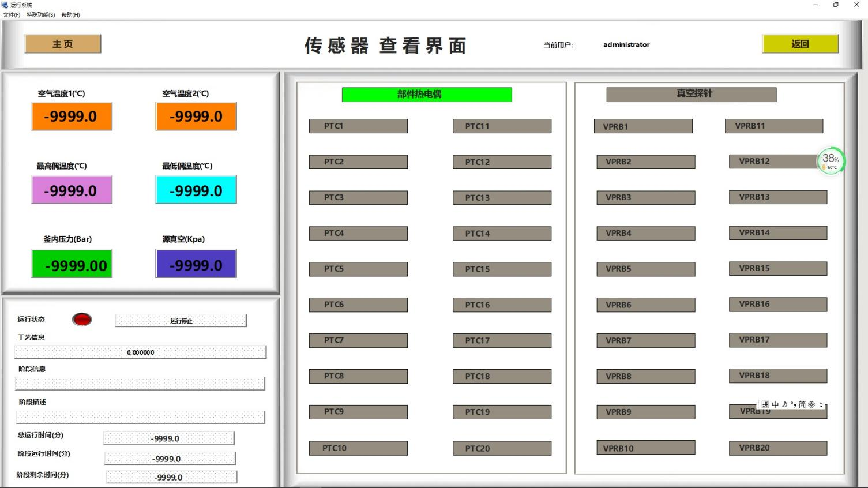
Task: Click the red run status indicator light
Action: [x=82, y=320]
